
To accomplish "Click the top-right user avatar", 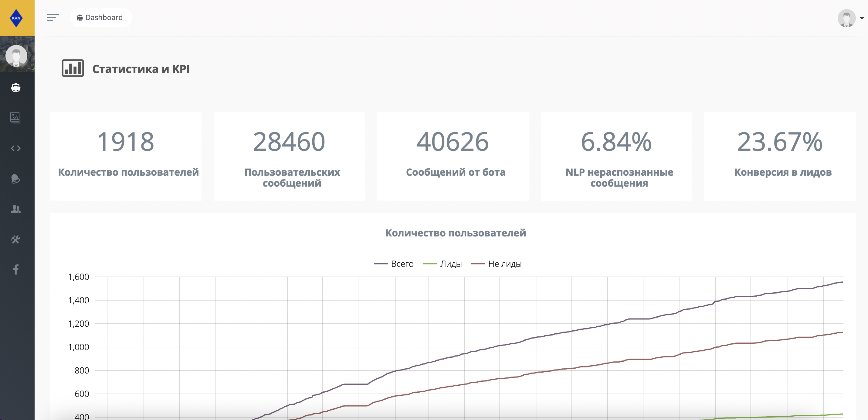I will click(846, 18).
